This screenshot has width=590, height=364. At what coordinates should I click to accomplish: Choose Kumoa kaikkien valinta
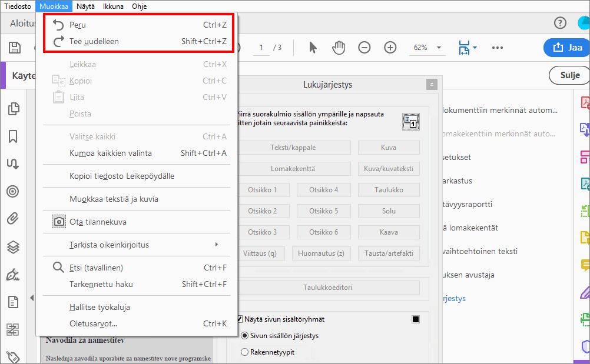point(137,153)
